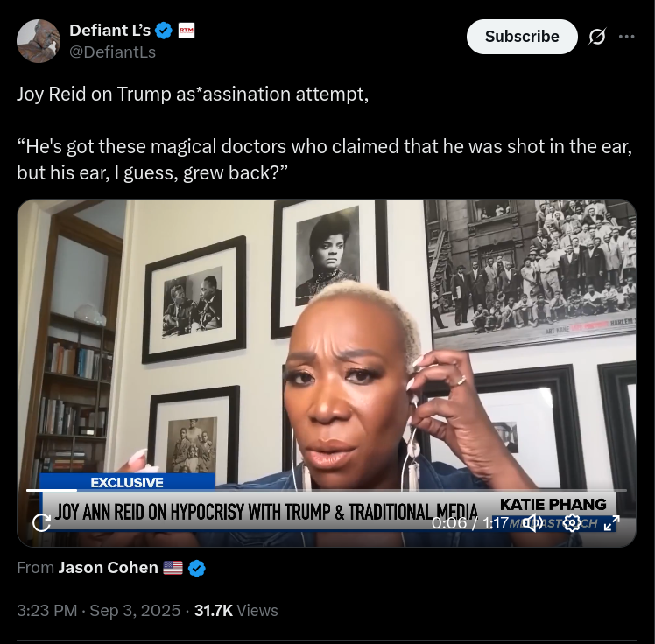655x644 pixels.
Task: Click the Defiant L's display name
Action: pos(109,31)
